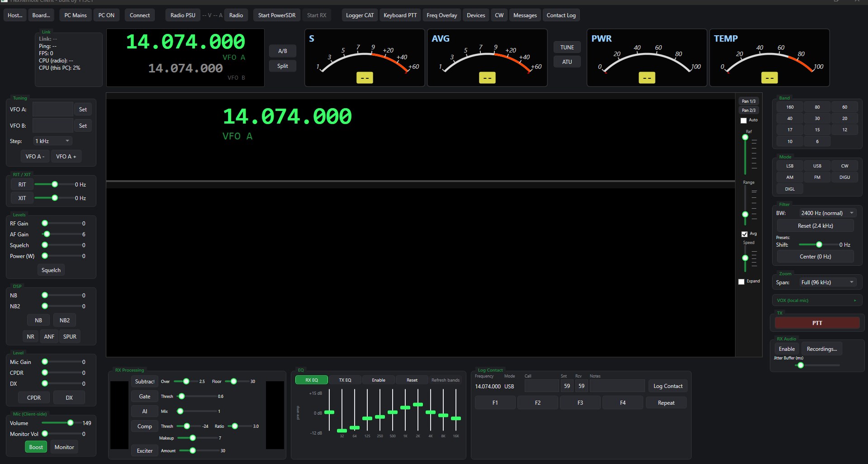Click the Log Contact button
The image size is (868, 464).
[x=668, y=386]
